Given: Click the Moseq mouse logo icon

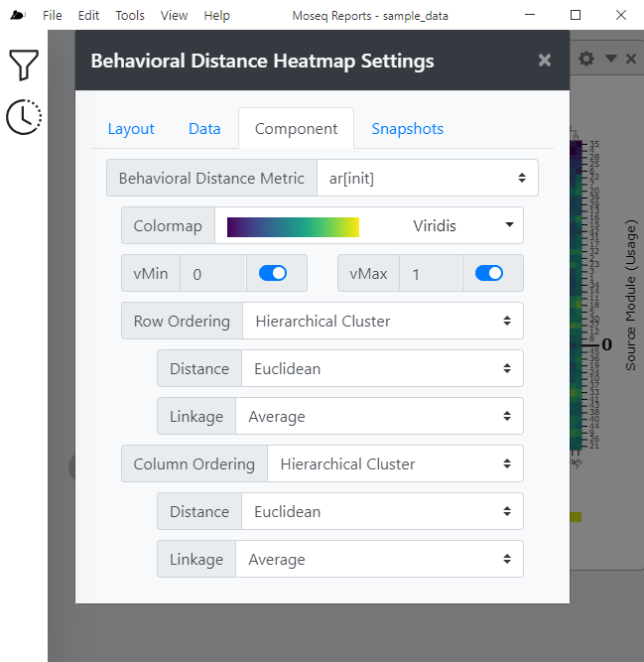Looking at the screenshot, I should pyautogui.click(x=18, y=15).
